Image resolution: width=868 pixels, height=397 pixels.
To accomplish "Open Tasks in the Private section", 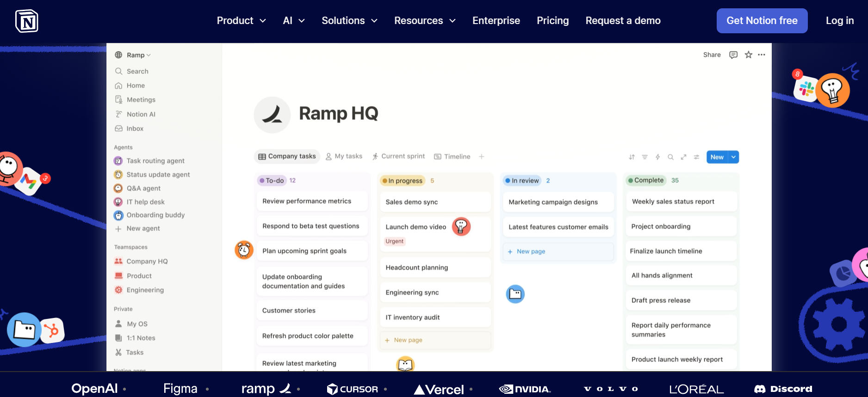I will tap(129, 352).
